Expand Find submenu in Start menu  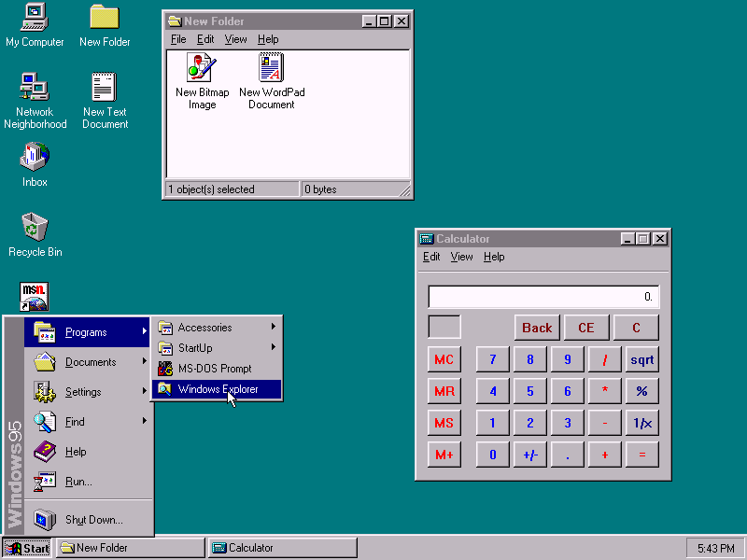coord(87,422)
